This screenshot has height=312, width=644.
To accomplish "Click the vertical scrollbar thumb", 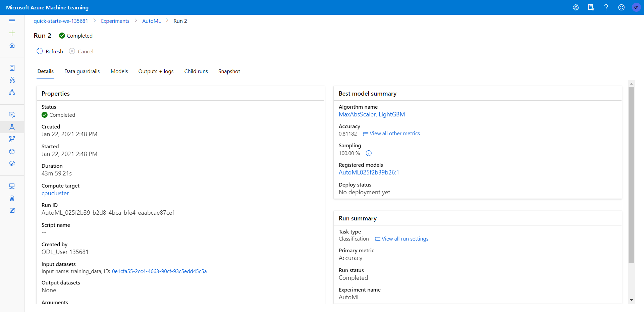I will [x=631, y=175].
